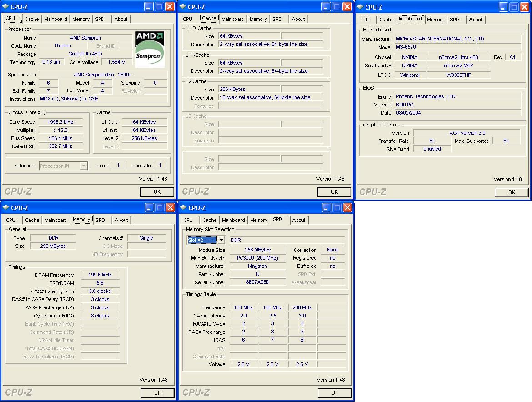Click the Core Speed value 1996.3 MHz
This screenshot has height=402, width=532.
coord(60,122)
